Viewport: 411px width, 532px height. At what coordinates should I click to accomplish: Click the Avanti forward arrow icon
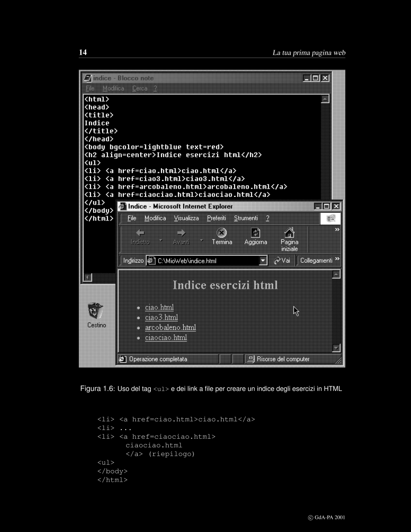click(181, 233)
